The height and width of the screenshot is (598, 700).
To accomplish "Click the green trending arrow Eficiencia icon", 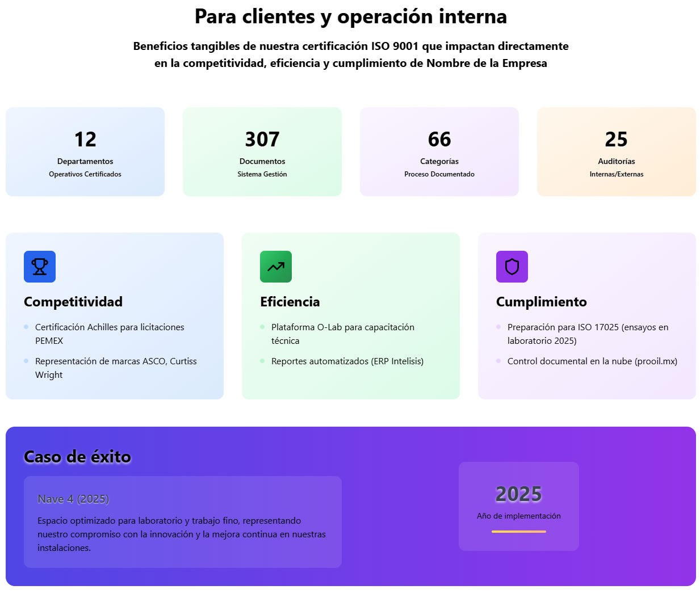I will click(x=276, y=267).
